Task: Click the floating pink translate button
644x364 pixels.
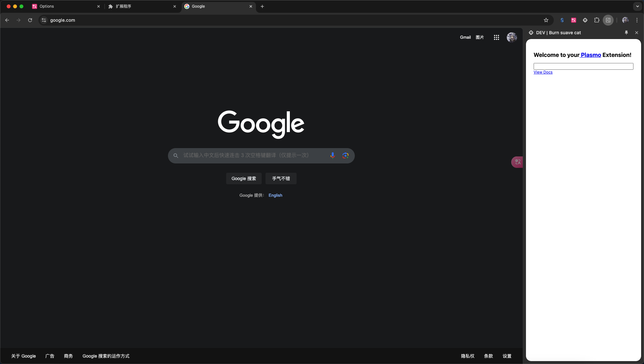Action: pyautogui.click(x=517, y=162)
